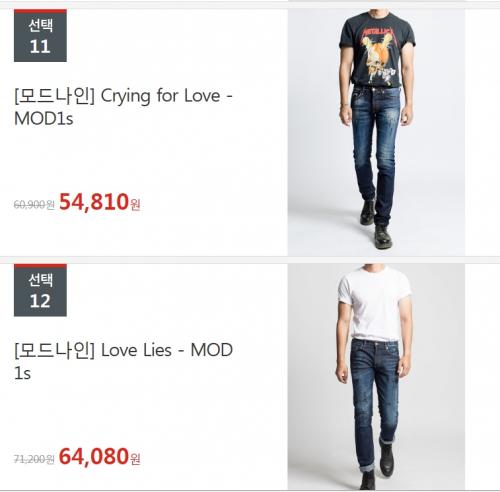Screen dimensions: 500x492
Task: Click the skull graphic on the black t-shirt
Action: pyautogui.click(x=377, y=60)
